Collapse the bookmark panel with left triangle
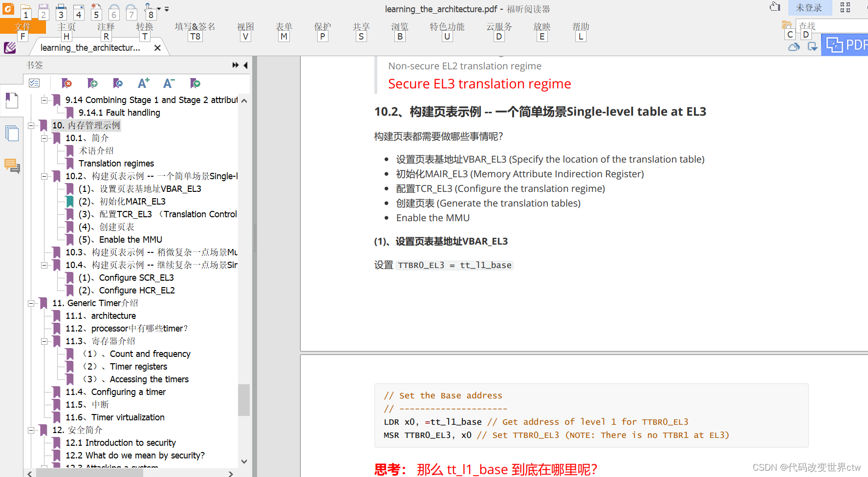868x477 pixels. coord(245,65)
